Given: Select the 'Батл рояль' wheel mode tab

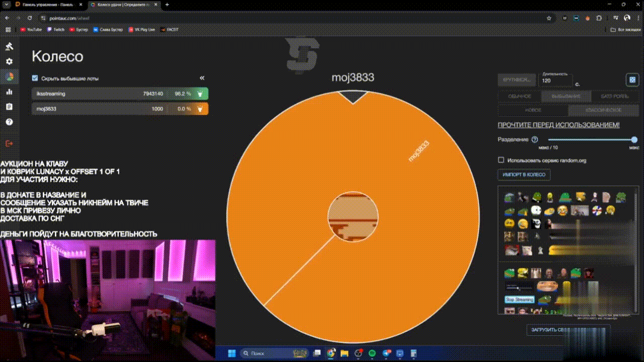Looking at the screenshot, I should pos(614,96).
